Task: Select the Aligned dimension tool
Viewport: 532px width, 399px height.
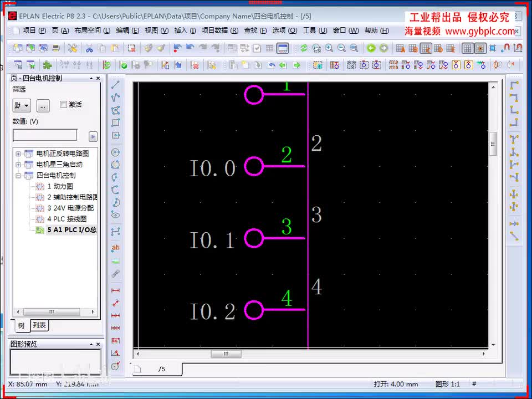Action: coord(115,303)
